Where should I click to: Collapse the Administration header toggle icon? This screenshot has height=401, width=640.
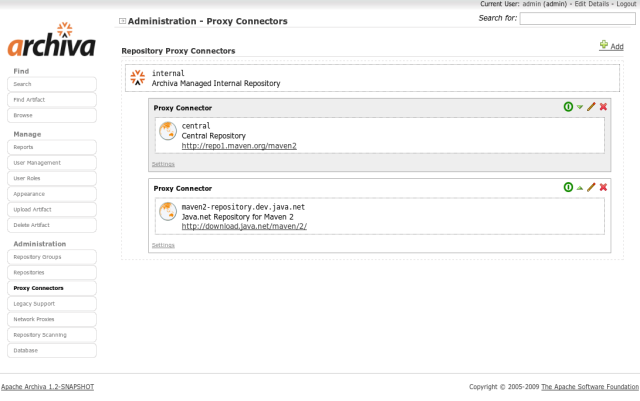click(x=123, y=20)
